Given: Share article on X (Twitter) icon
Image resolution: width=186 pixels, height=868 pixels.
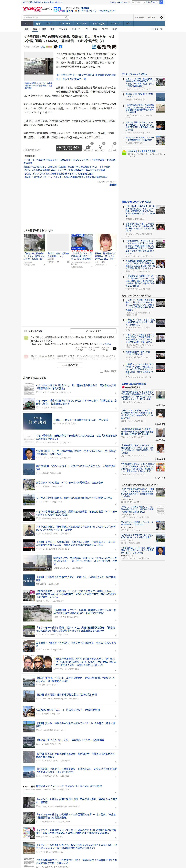Looking at the screenshot, I should click(56, 47).
